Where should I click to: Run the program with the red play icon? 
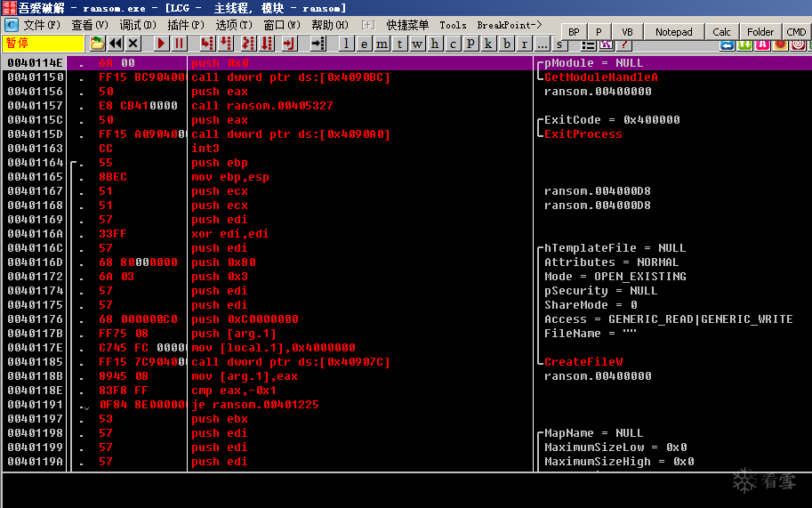(161, 44)
